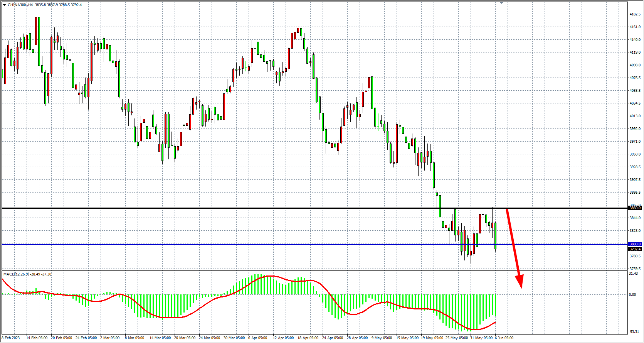Click the chart shift marker on top border

coord(501,3)
